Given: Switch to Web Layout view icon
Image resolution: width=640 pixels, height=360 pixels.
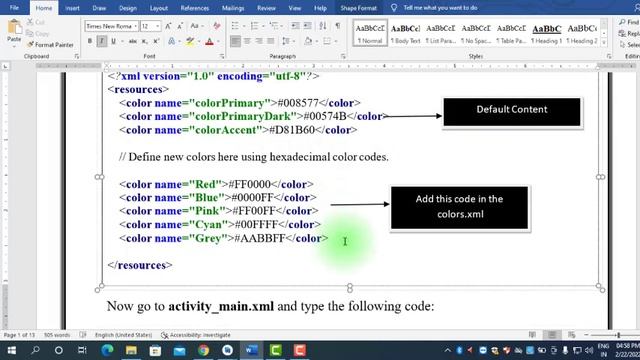Looking at the screenshot, I should (571, 335).
